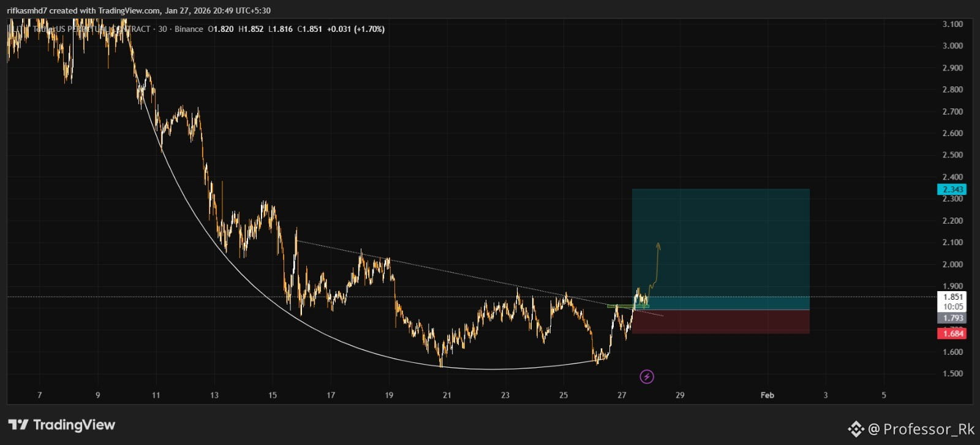Select the red 1.684 stop-loss price label
The height and width of the screenshot is (445, 980).
pyautogui.click(x=952, y=333)
